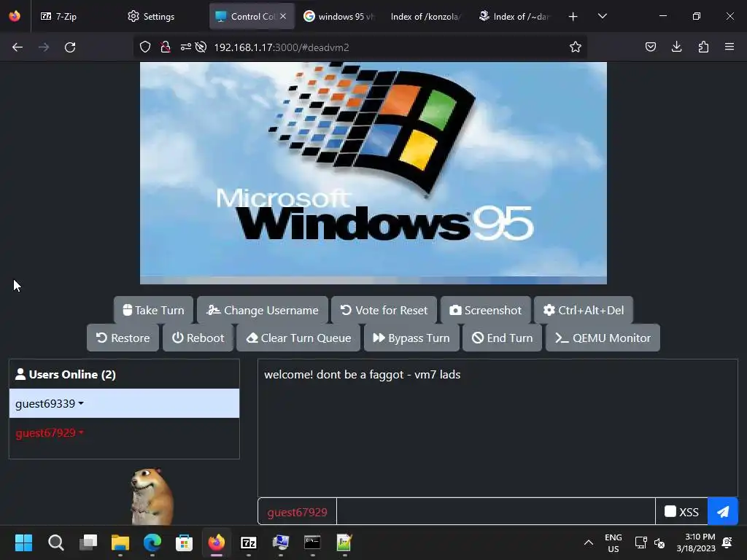Bookmark this page with star icon
This screenshot has width=747, height=560.
576,47
